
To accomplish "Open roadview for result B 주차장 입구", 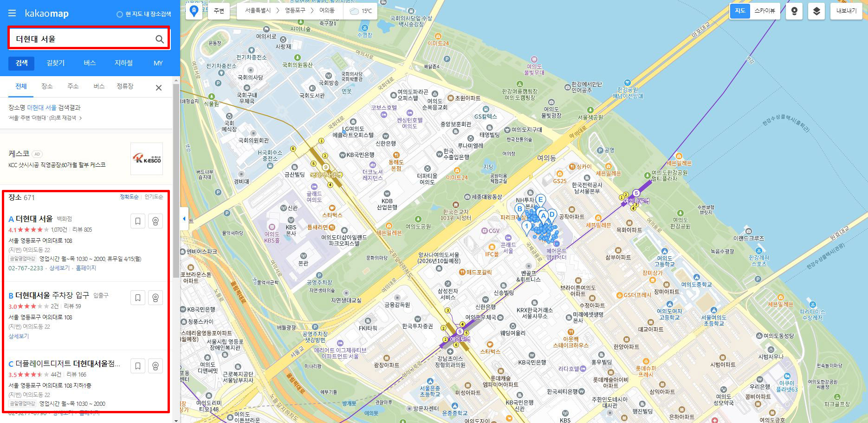I will pyautogui.click(x=155, y=298).
